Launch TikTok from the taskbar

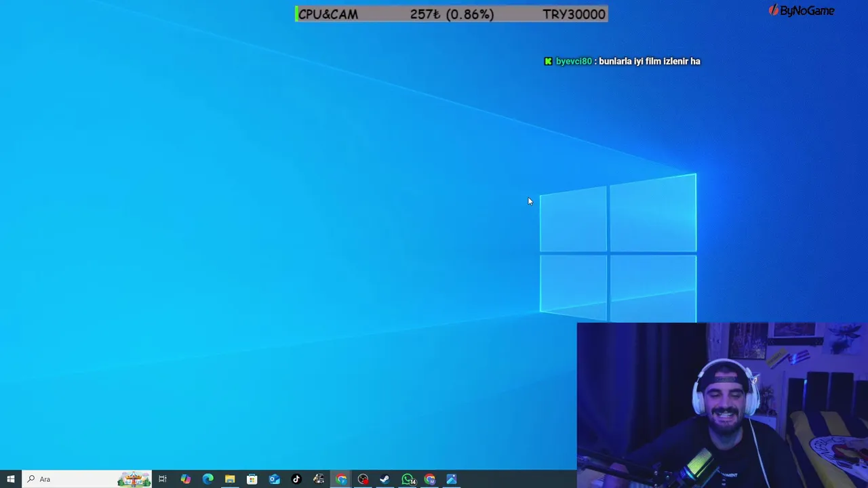296,479
